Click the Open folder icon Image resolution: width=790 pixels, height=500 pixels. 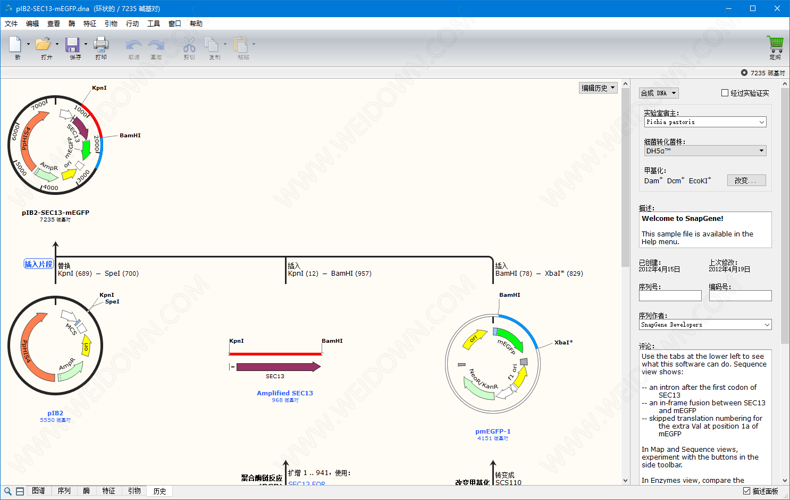[x=43, y=45]
